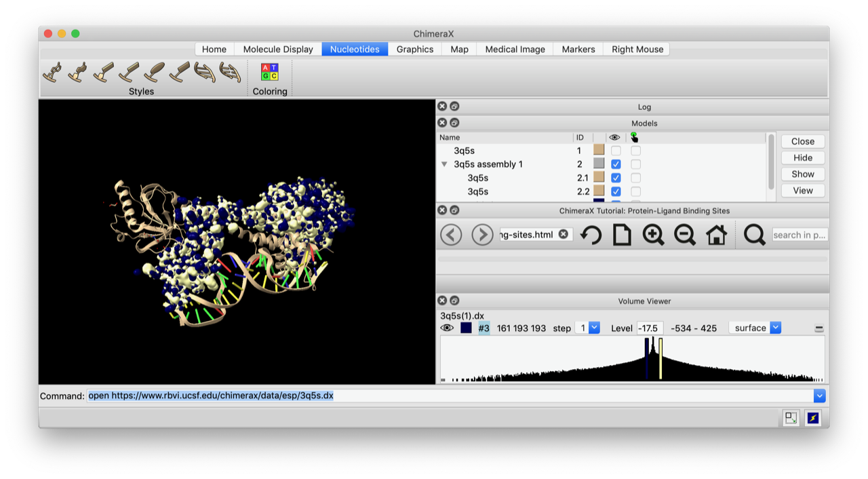Open the Medical Image tab

515,49
